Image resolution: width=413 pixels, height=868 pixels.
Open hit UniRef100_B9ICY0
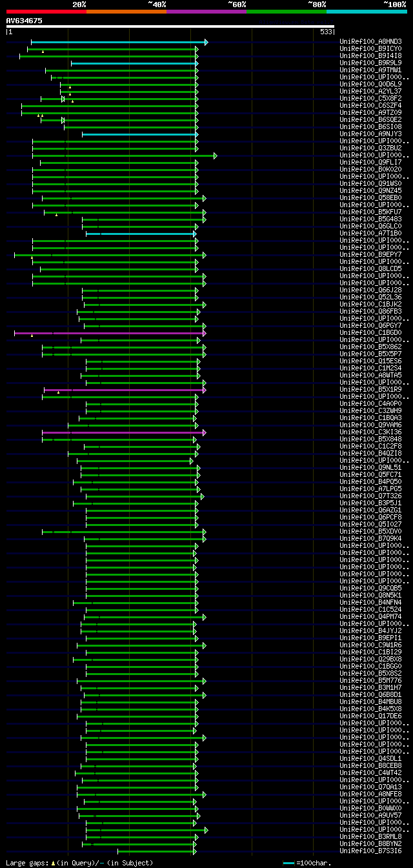point(370,49)
